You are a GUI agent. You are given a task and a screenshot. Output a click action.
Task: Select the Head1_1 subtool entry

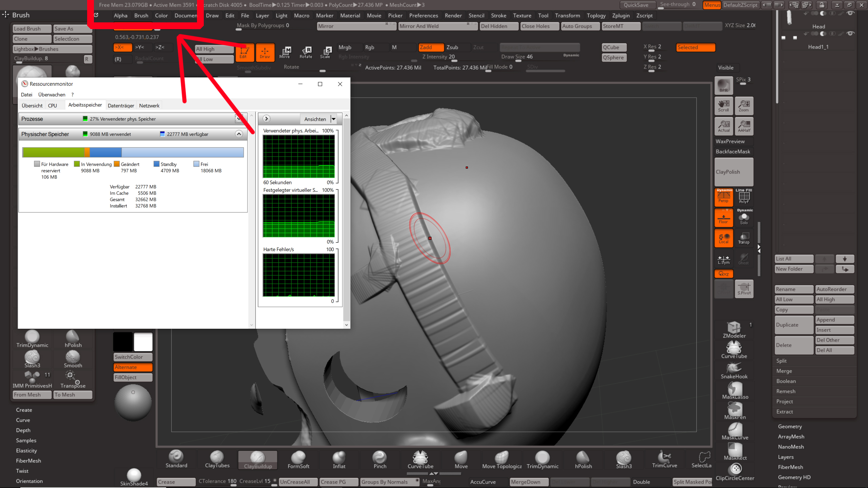[x=818, y=47]
